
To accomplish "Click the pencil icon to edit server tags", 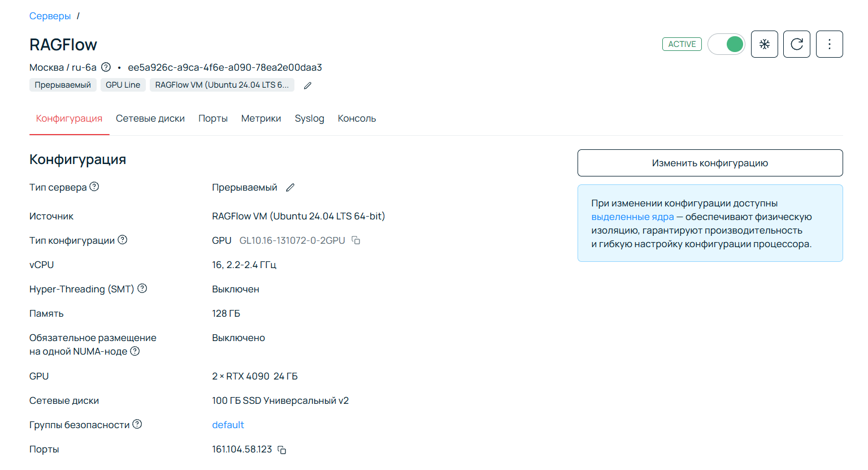I will click(x=307, y=85).
